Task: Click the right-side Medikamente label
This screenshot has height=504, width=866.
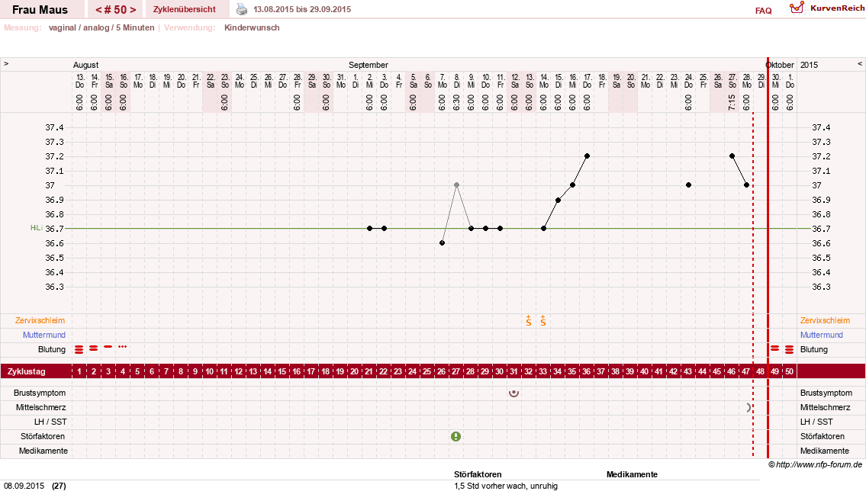Action: click(x=825, y=451)
